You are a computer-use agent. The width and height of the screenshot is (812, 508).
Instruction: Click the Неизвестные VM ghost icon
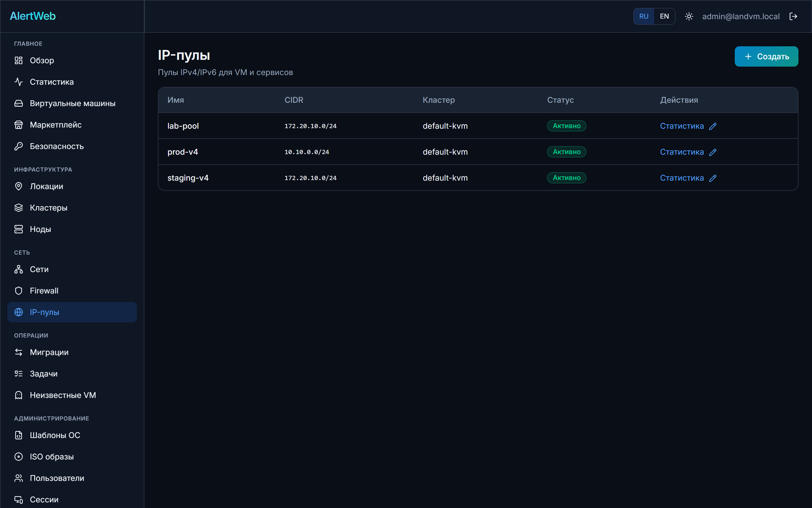18,395
